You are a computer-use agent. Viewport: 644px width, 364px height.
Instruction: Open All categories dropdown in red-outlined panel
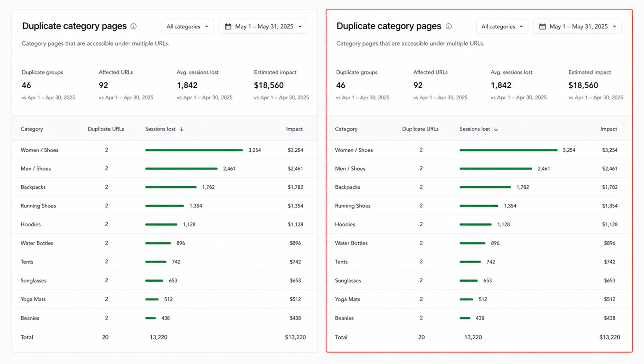coord(502,27)
